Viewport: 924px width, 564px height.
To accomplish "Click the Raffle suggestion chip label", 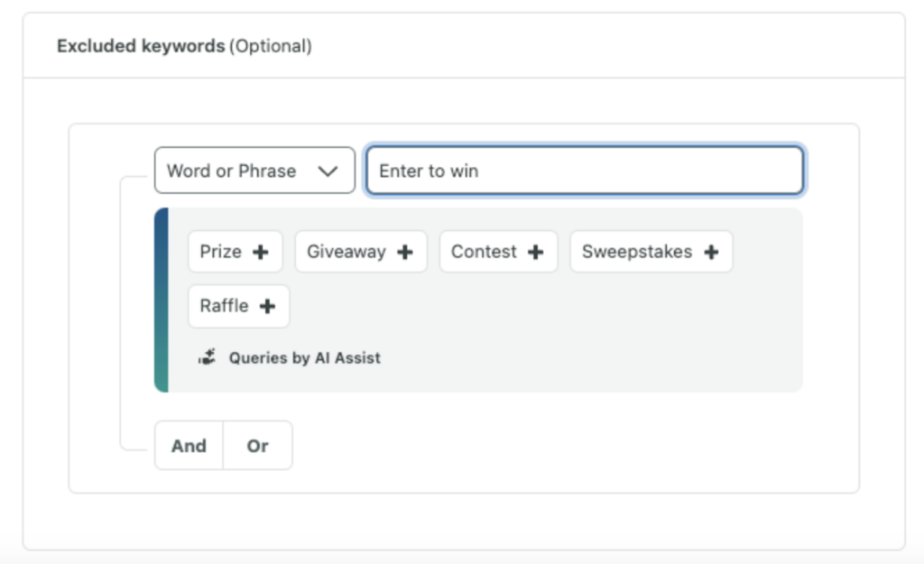I will pyautogui.click(x=224, y=306).
